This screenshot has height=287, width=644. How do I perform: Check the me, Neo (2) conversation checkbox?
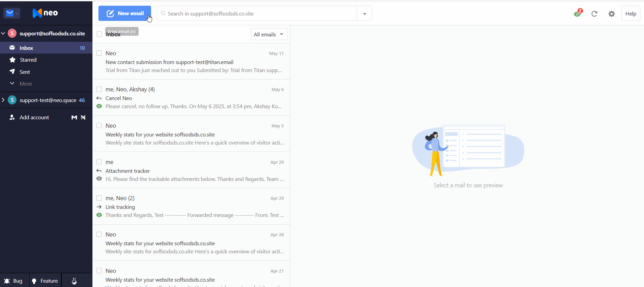[99, 198]
